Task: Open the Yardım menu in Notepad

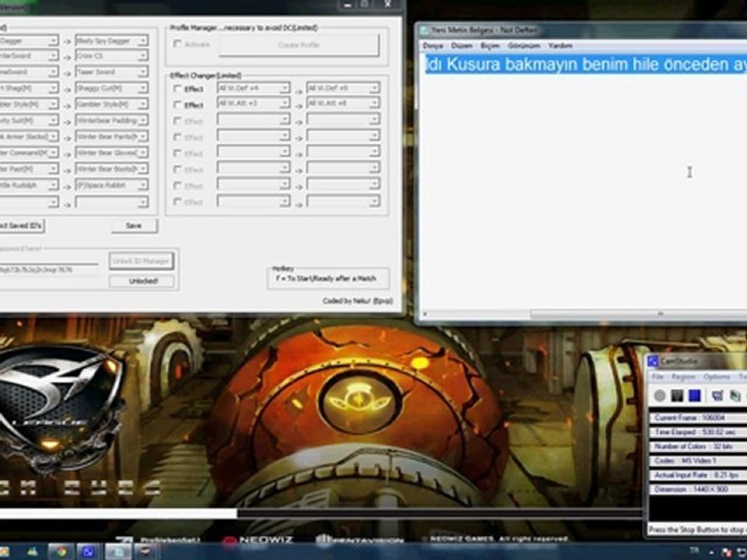Action: click(560, 46)
